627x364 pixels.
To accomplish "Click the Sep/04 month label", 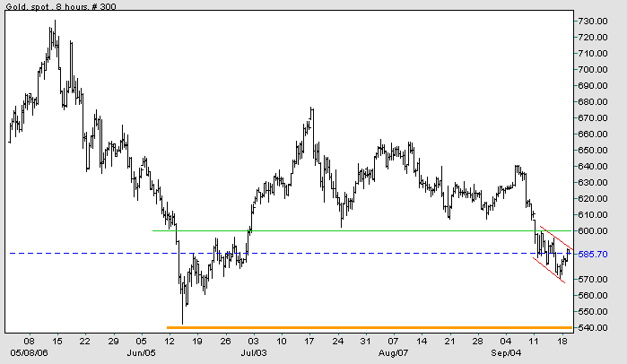I will coord(506,353).
